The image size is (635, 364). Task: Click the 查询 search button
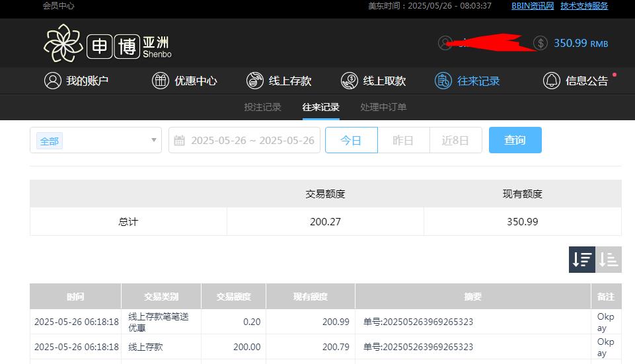pyautogui.click(x=515, y=140)
